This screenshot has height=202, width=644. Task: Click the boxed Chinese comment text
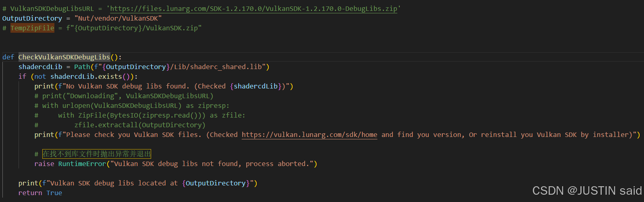coord(96,154)
